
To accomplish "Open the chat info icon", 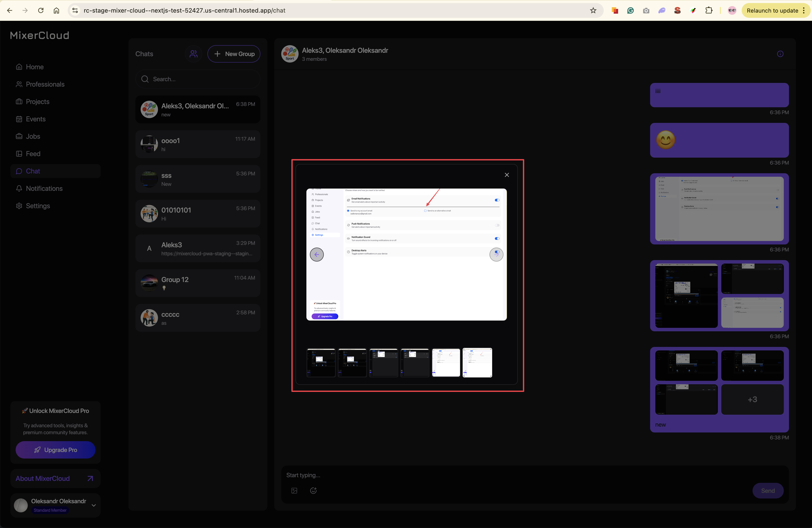I will coord(780,54).
